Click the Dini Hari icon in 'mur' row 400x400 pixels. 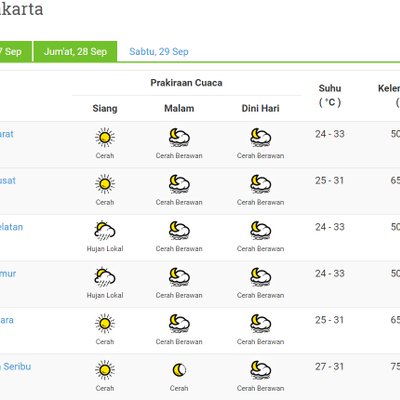point(260,277)
